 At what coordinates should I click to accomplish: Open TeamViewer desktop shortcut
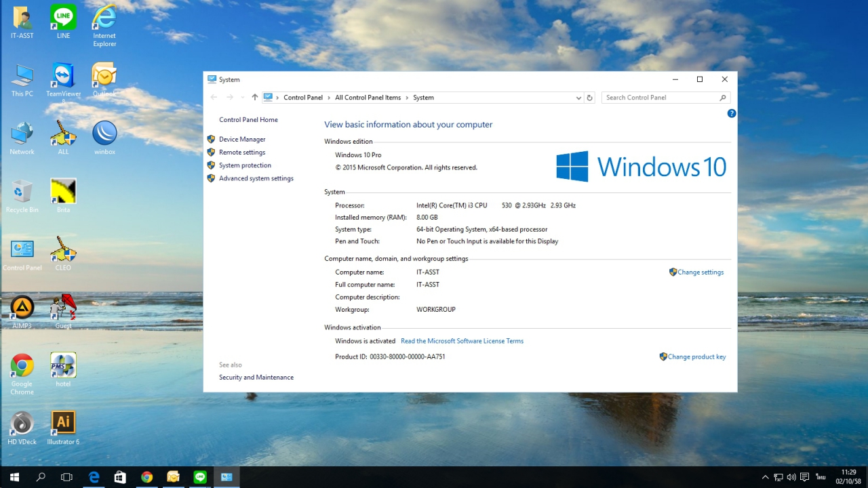[x=63, y=84]
